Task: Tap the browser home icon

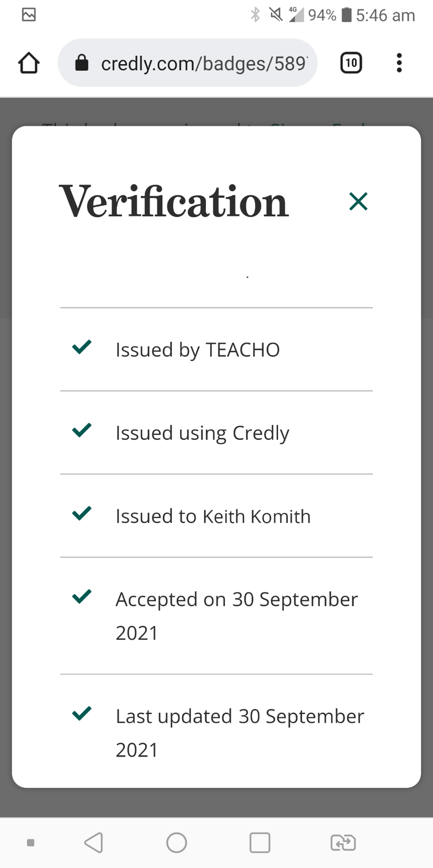Action: [29, 63]
